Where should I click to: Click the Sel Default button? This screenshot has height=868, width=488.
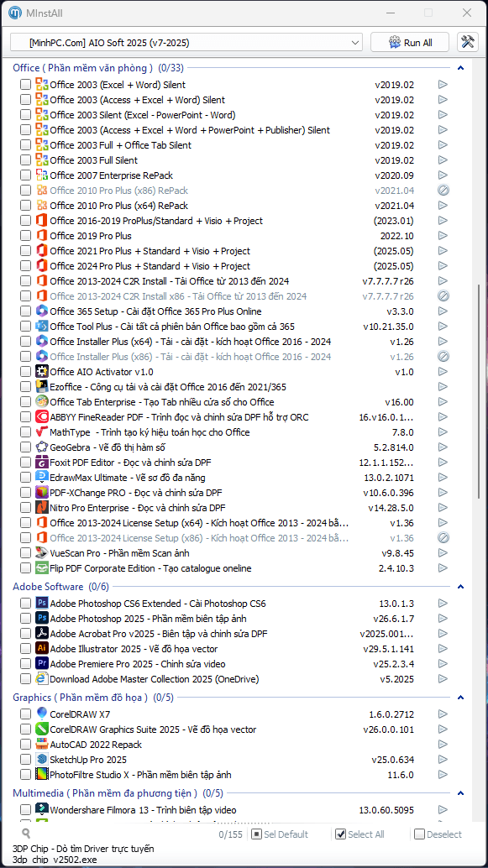coord(280,834)
